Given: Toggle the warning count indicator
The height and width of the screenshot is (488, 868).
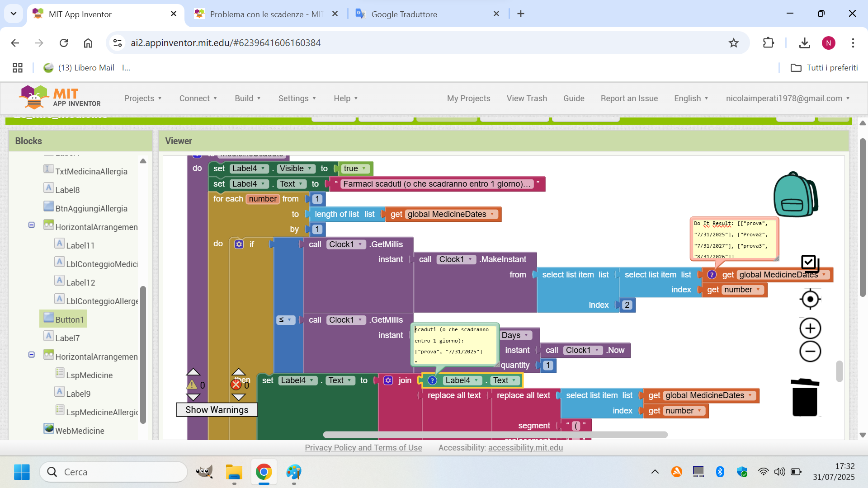Looking at the screenshot, I should [192, 385].
